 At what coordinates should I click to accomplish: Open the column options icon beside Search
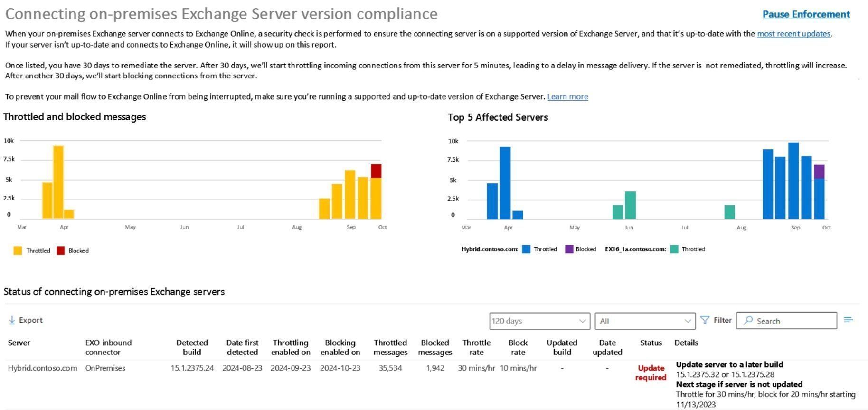pos(848,320)
